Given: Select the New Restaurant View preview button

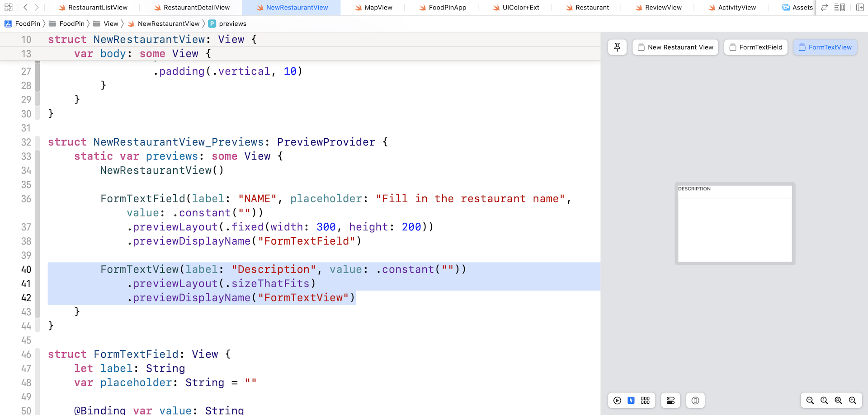Looking at the screenshot, I should pyautogui.click(x=675, y=47).
